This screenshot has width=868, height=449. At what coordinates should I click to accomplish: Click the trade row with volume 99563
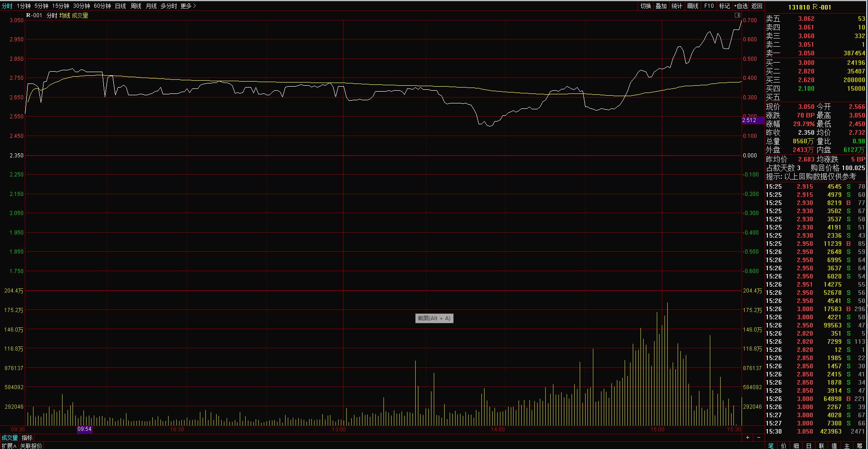click(815, 325)
